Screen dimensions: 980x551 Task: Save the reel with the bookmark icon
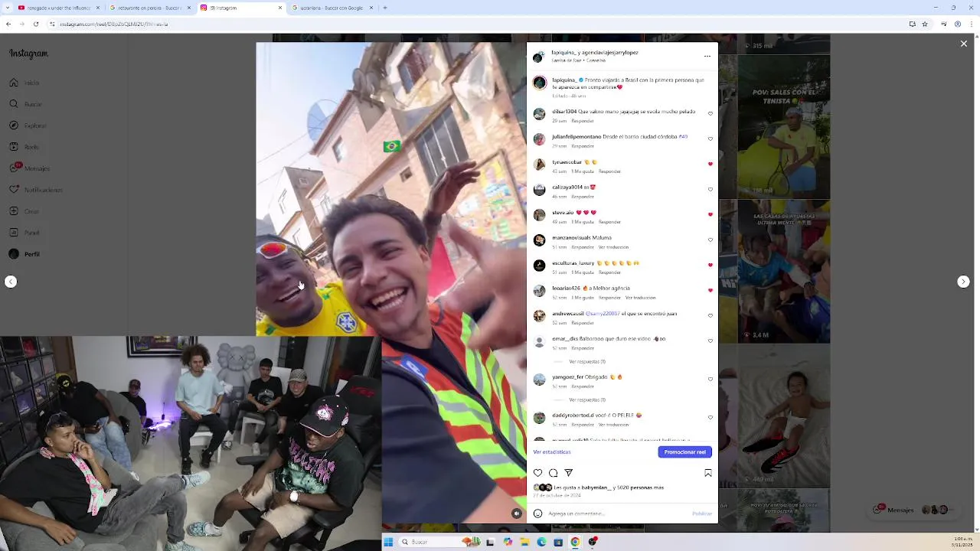click(x=708, y=473)
